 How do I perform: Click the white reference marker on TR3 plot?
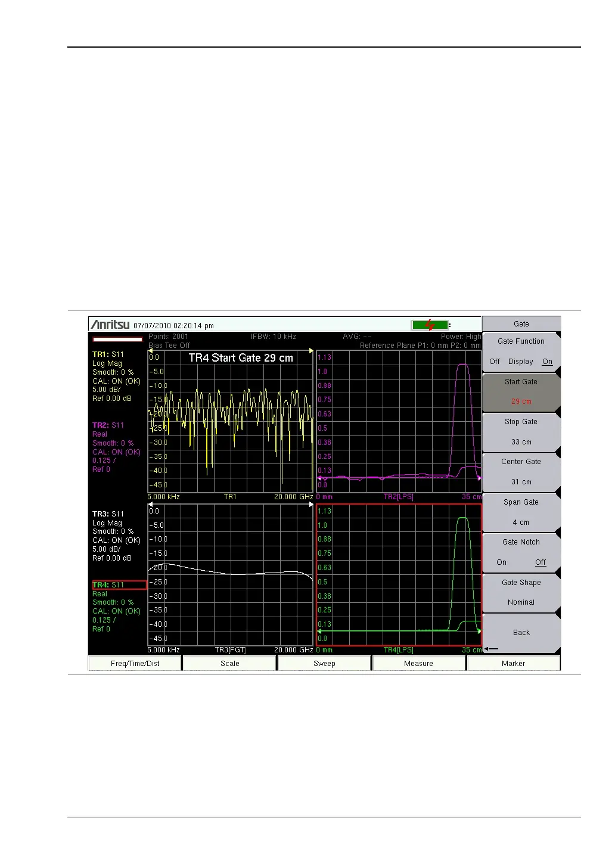[150, 505]
